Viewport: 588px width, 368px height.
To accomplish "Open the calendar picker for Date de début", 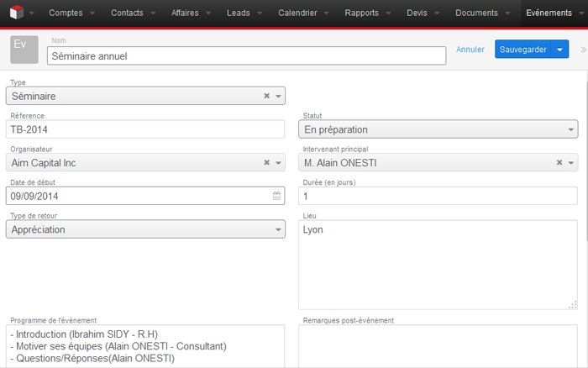I will 276,196.
